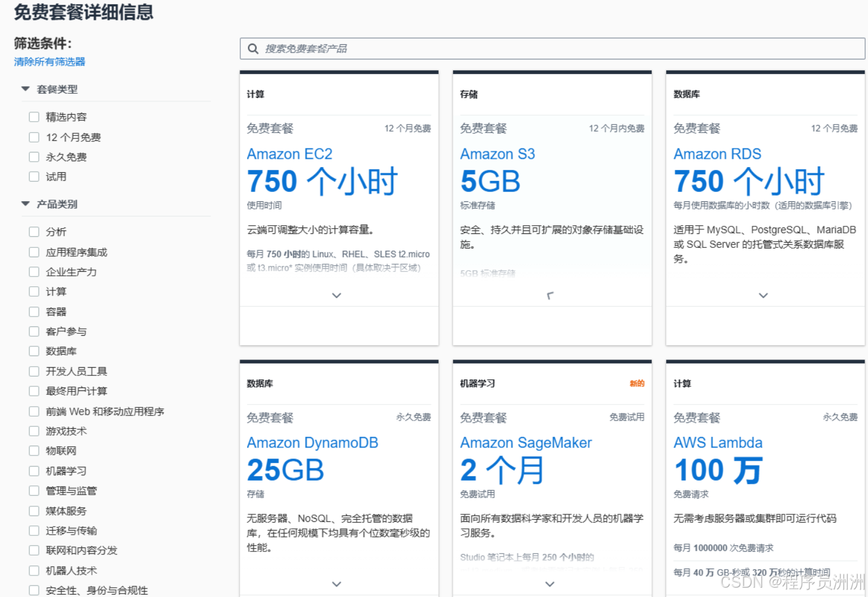Tick 安全性、身份与合规性 checkbox
Screen dimensions: 868x597
34,590
